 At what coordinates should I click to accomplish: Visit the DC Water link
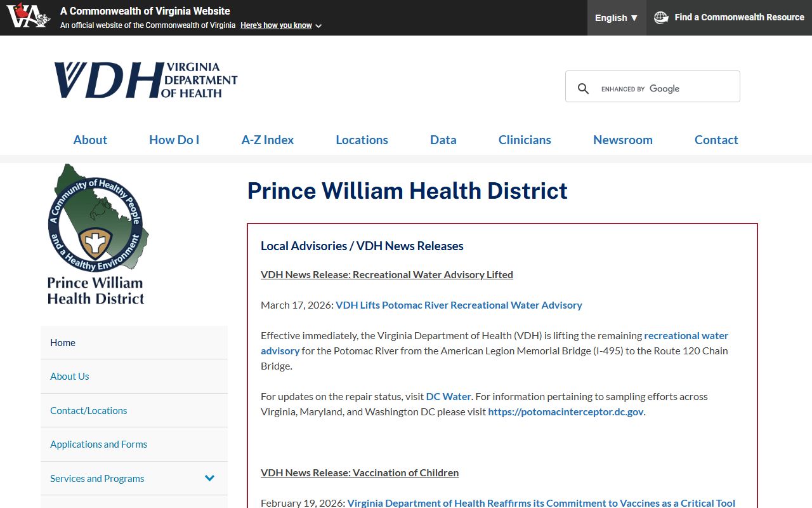pyautogui.click(x=448, y=396)
